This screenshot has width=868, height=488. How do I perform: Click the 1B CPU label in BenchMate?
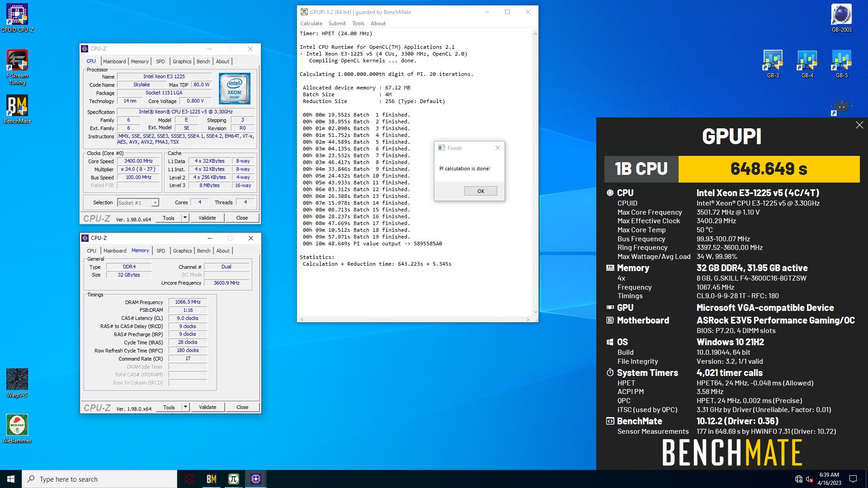pos(641,169)
